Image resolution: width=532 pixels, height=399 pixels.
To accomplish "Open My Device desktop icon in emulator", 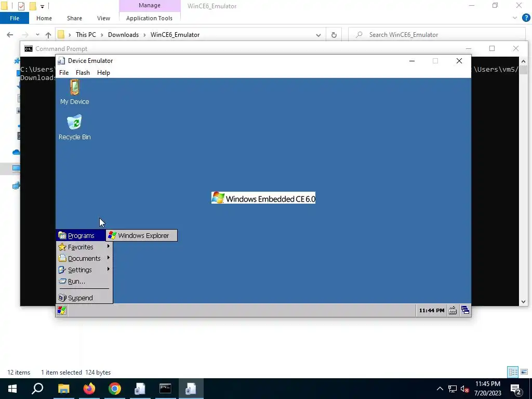I will (x=75, y=92).
